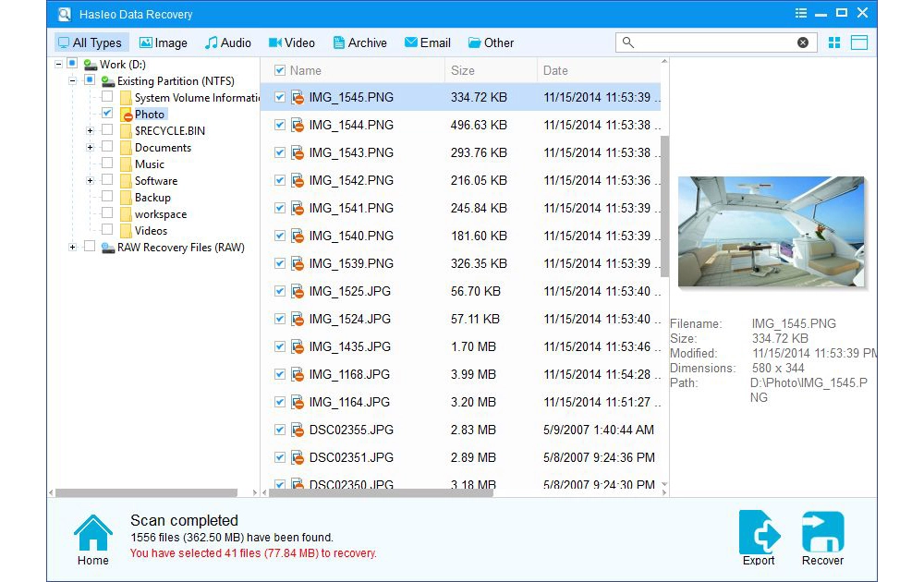
Task: Click the Home icon
Action: pos(92,533)
